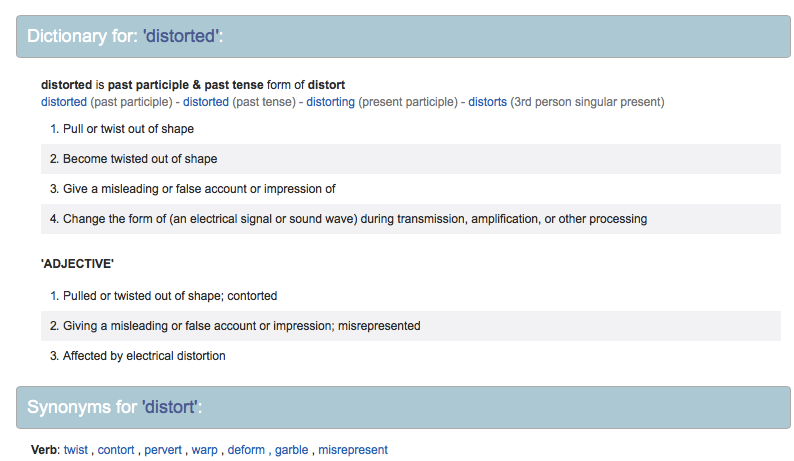Click the 'distorted' past tense link

click(206, 102)
